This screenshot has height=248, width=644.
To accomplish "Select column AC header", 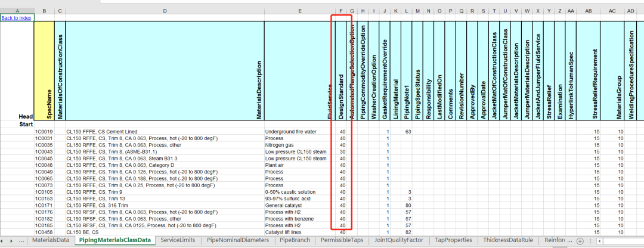I will pos(612,11).
